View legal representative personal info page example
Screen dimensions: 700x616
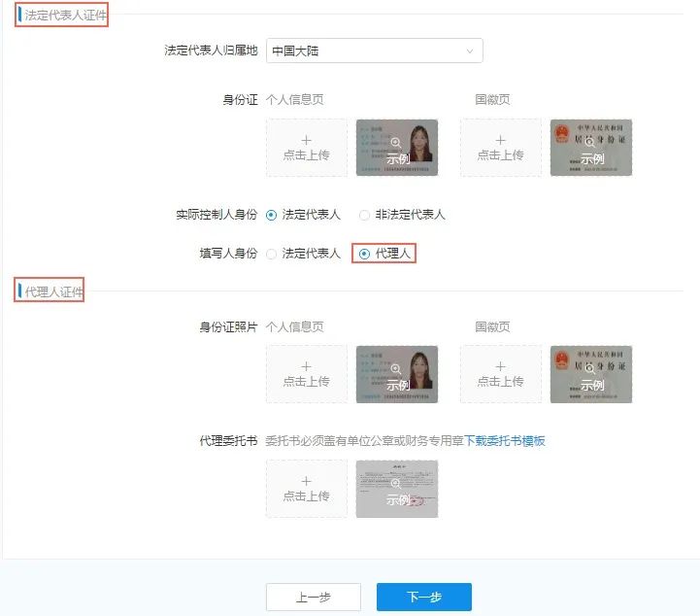[x=397, y=148]
